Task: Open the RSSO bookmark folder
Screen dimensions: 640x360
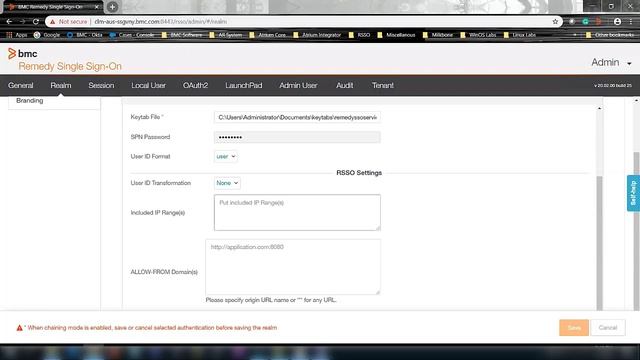Action: (360, 35)
